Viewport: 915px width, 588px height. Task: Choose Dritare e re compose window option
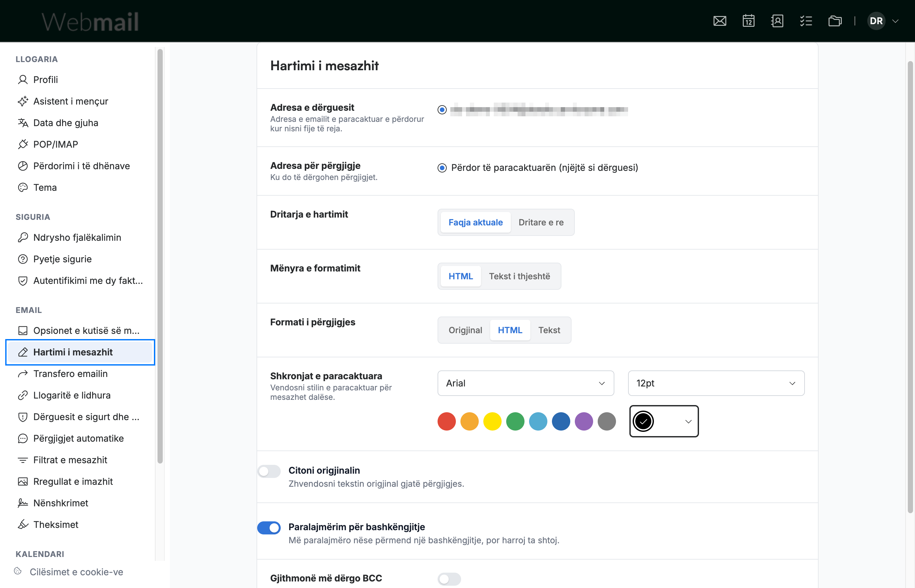point(541,222)
